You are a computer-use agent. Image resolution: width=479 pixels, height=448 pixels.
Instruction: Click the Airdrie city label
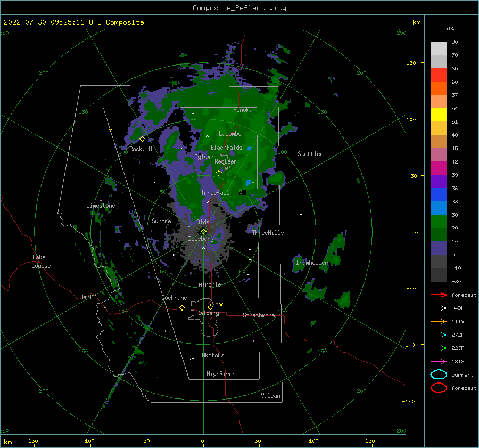[x=210, y=284]
